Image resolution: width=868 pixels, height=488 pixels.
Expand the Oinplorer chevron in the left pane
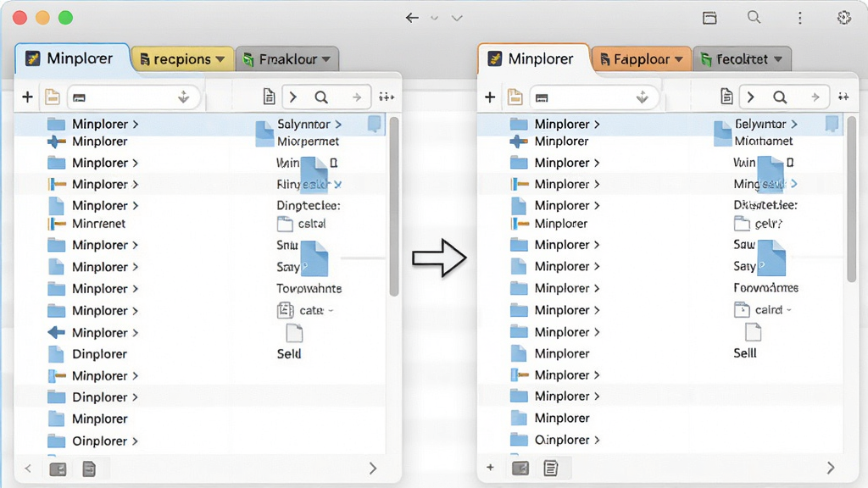[x=135, y=441]
